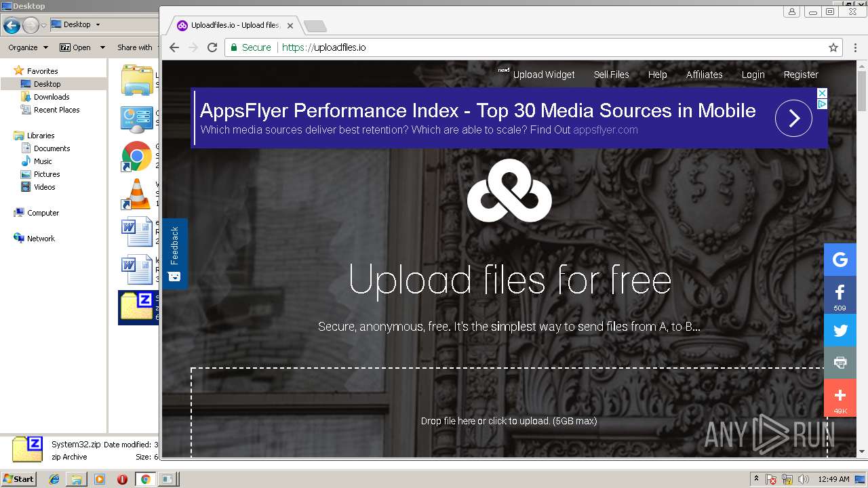Select Libraries in the navigation pane
Image resolution: width=868 pixels, height=488 pixels.
pyautogui.click(x=41, y=136)
